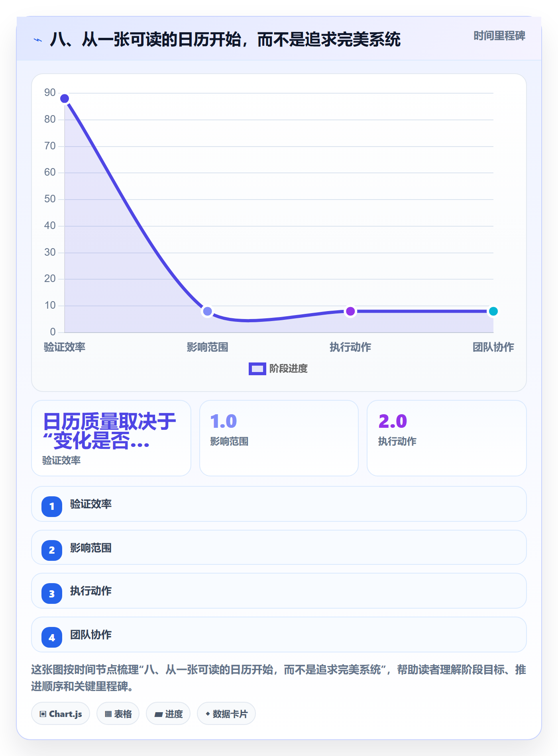Click the lightning icon beside the title
This screenshot has width=558, height=756.
(38, 40)
